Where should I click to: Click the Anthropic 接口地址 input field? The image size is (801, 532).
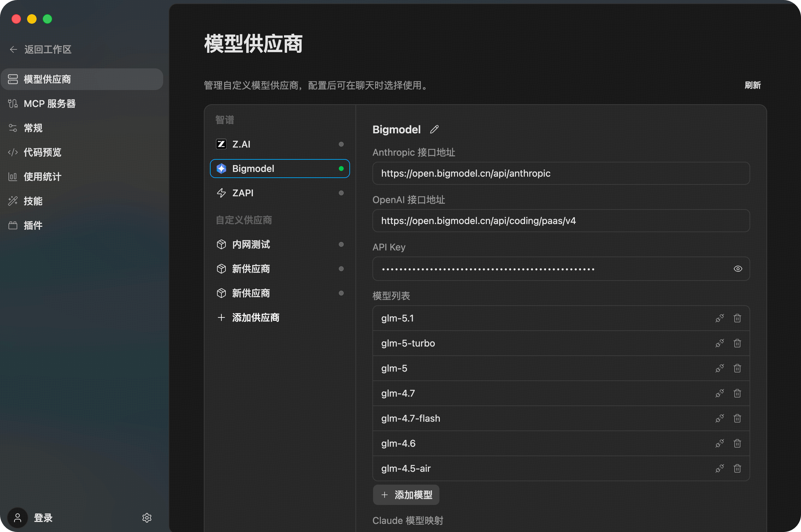(x=561, y=173)
